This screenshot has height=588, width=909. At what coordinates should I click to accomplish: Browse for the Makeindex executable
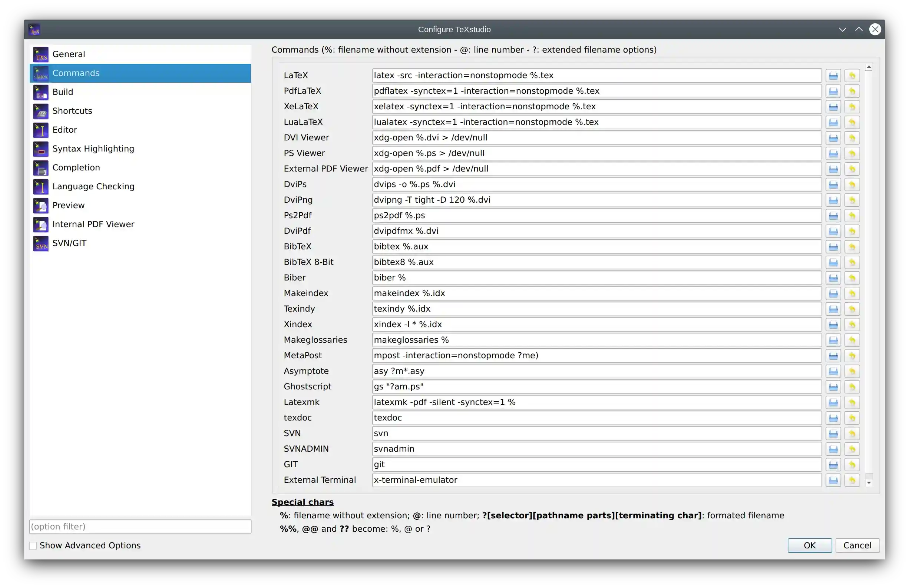pyautogui.click(x=834, y=293)
